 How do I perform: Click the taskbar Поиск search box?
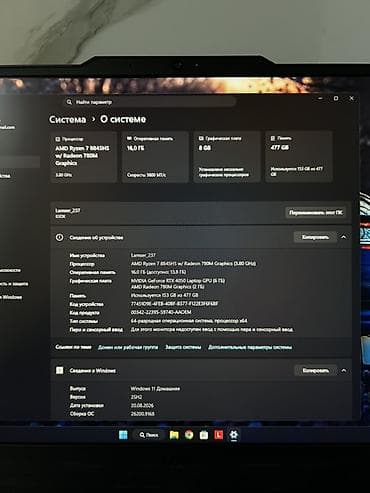coord(149,435)
